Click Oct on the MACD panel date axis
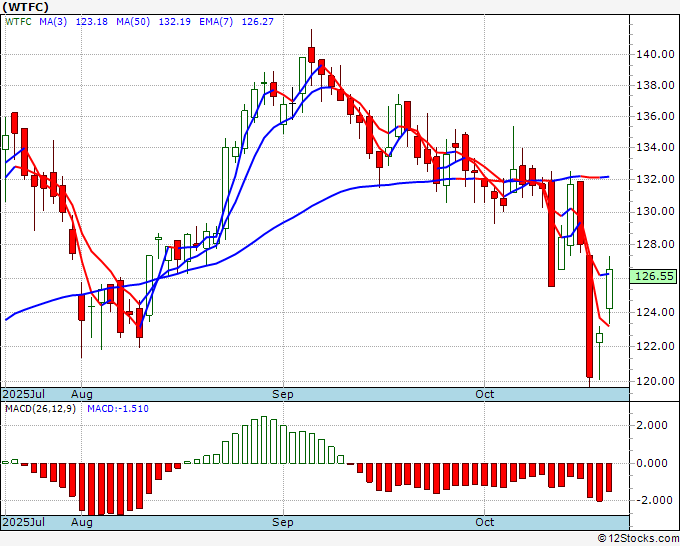 point(484,522)
